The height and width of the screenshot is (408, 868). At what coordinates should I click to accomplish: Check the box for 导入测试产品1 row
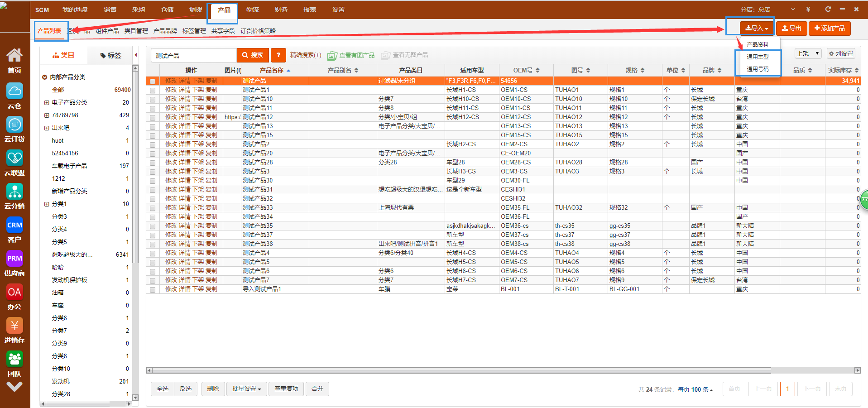point(153,289)
